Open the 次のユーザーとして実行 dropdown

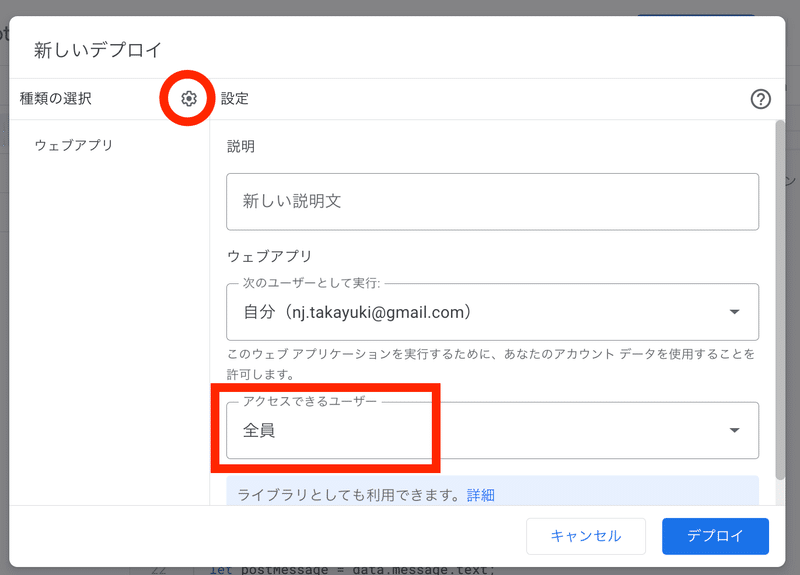[492, 312]
